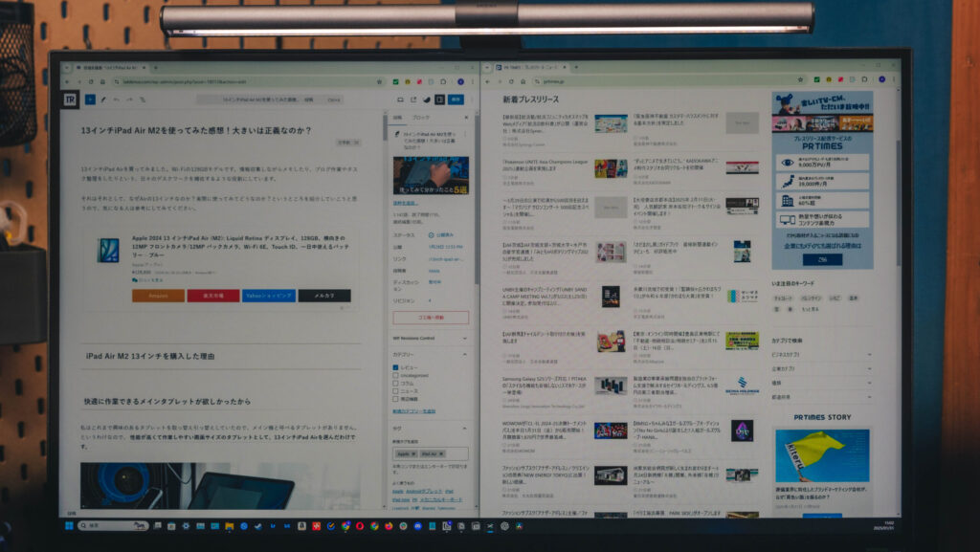Click the undo arrow in editor toolbar

[x=117, y=99]
